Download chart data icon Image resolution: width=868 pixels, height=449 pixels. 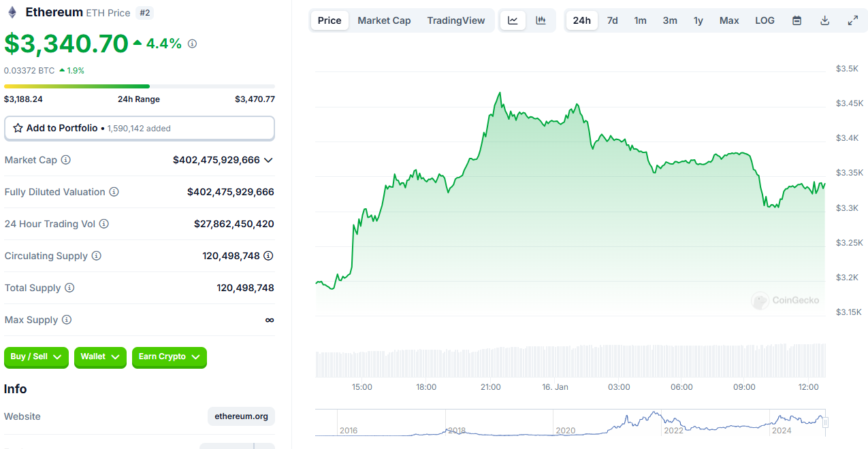point(824,20)
